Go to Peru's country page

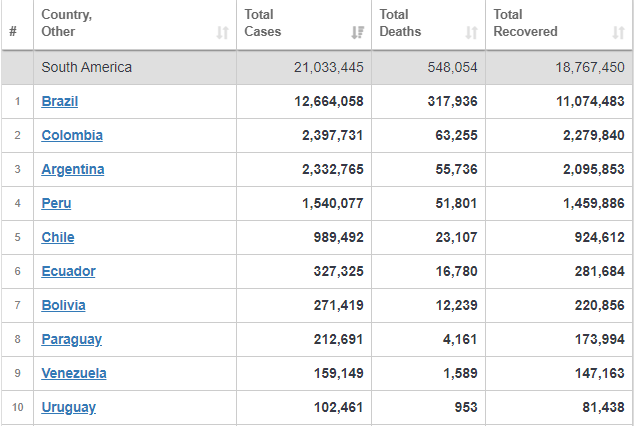point(56,203)
